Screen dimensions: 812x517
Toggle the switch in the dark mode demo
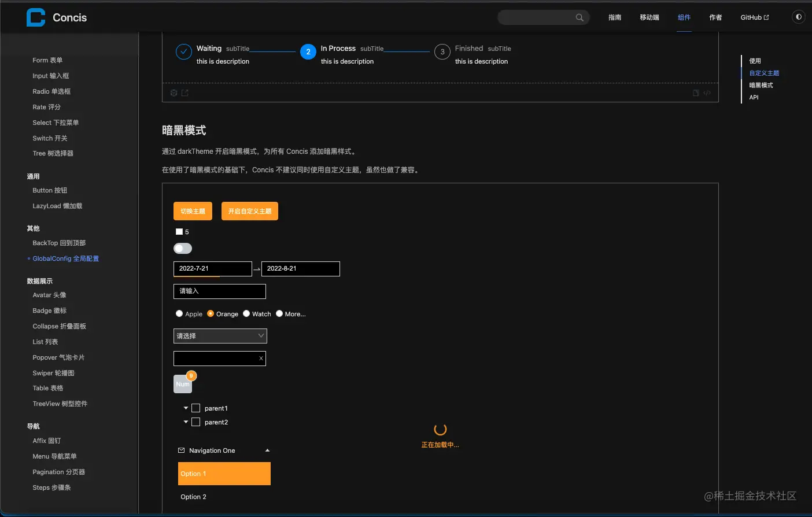183,248
